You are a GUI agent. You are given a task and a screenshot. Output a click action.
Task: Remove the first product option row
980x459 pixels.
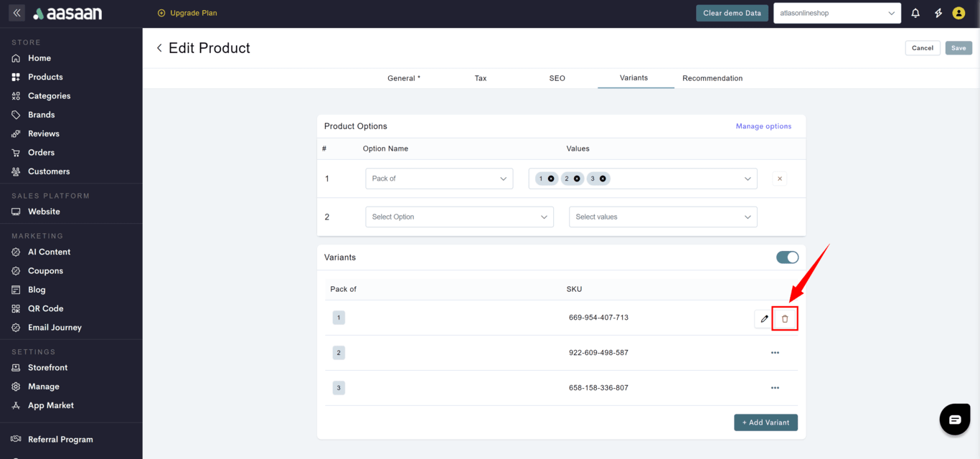[780, 179]
